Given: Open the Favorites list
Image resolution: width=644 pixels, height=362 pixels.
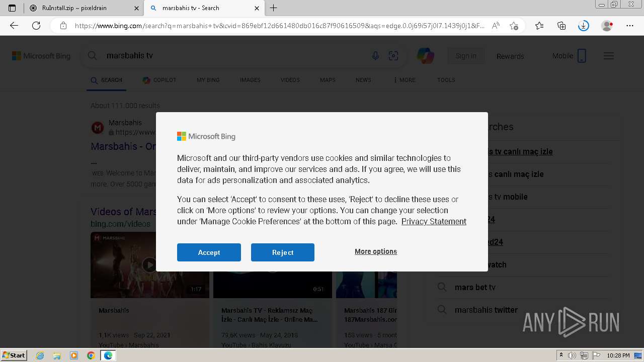Looking at the screenshot, I should tap(539, 26).
